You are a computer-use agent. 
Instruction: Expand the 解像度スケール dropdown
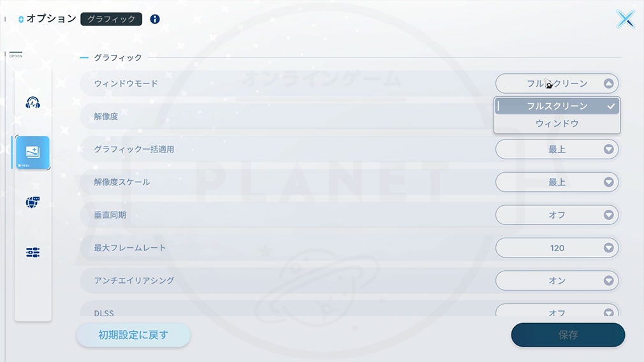point(557,182)
